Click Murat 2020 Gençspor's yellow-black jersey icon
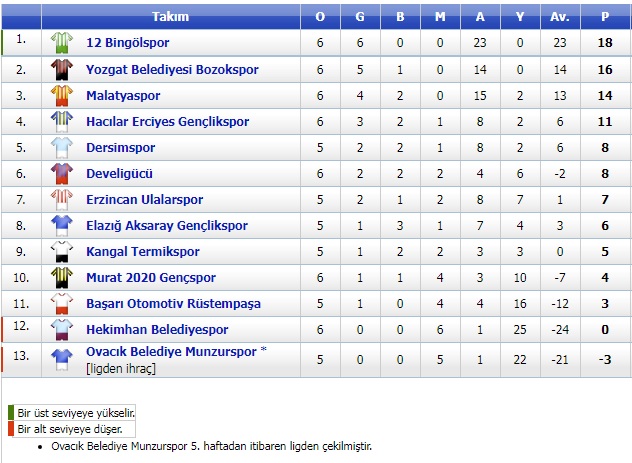This screenshot has height=463, width=632. click(62, 278)
